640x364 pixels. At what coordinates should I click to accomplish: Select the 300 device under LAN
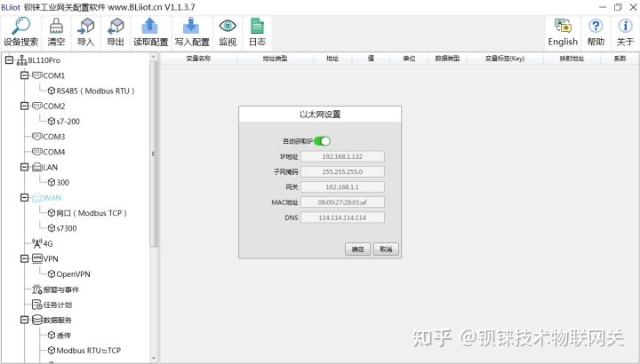[59, 183]
